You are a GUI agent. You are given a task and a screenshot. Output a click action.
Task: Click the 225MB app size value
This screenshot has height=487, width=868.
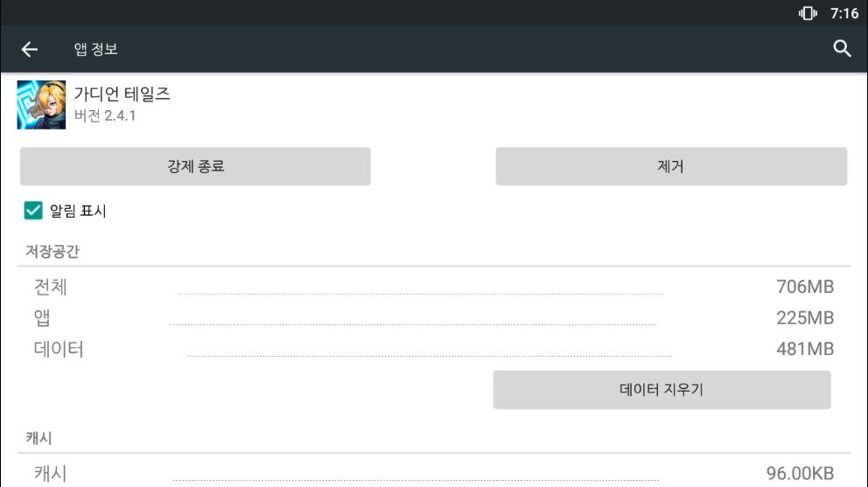click(804, 317)
